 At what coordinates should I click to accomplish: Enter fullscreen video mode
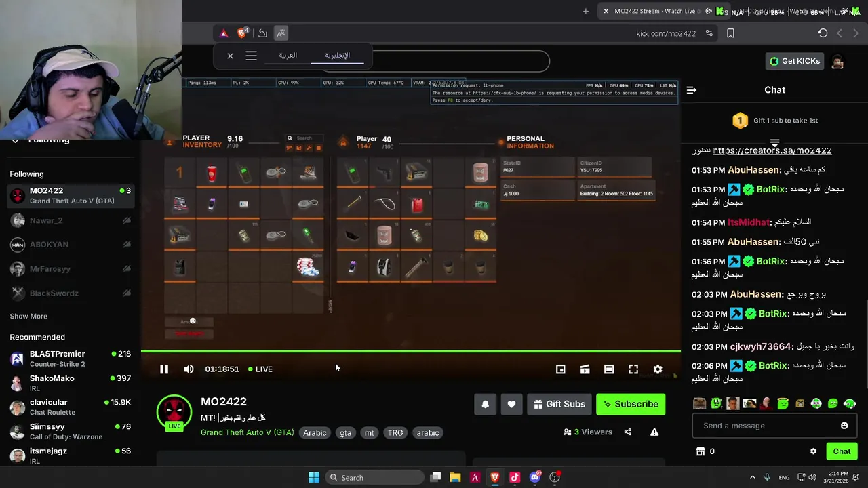pos(633,369)
